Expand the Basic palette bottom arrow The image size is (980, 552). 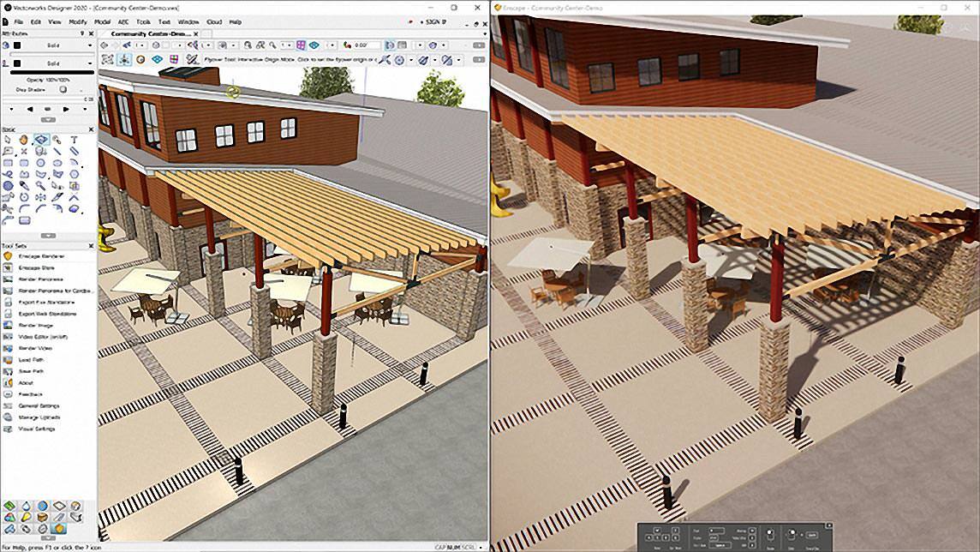[x=48, y=236]
